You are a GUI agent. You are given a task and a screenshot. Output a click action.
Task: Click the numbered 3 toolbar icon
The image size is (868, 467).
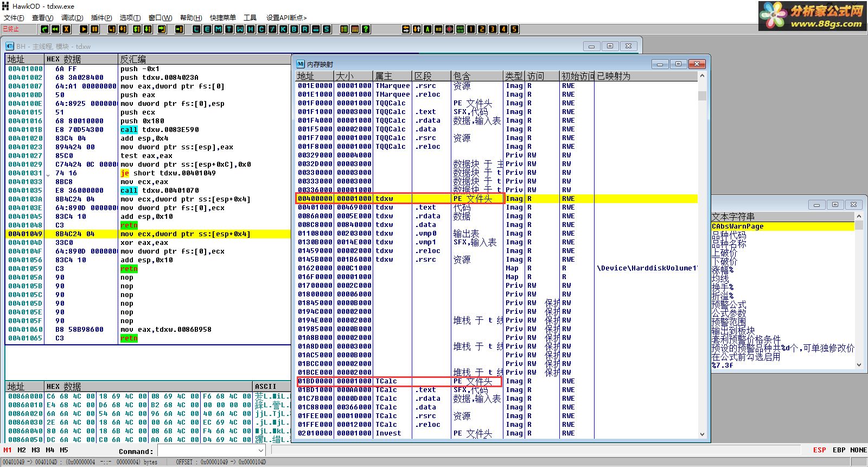point(493,29)
